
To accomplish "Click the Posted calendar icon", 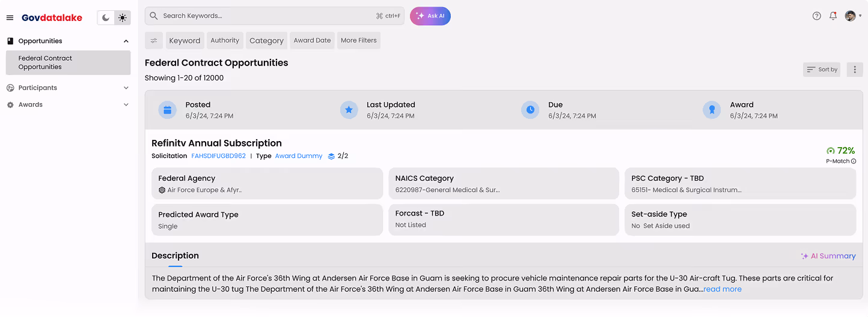I will click(x=168, y=110).
